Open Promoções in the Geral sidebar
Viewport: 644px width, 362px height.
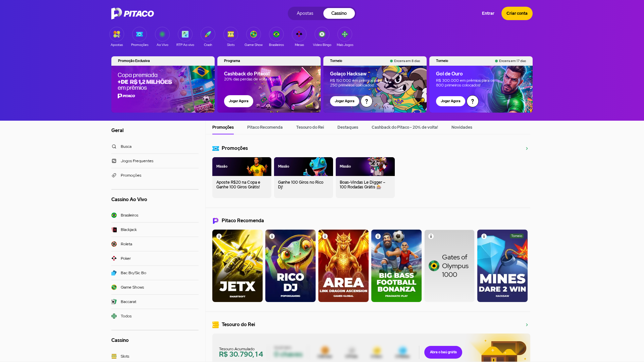tap(155, 175)
